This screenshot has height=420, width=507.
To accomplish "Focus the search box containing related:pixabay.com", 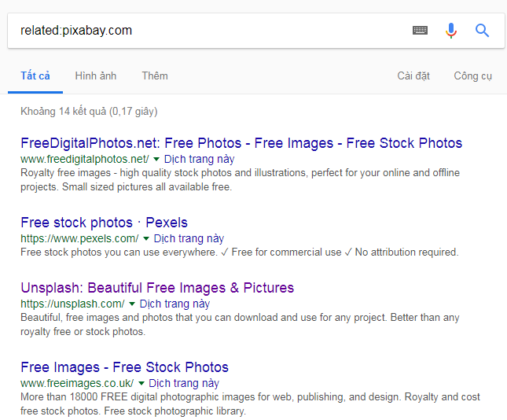I will coord(204,31).
